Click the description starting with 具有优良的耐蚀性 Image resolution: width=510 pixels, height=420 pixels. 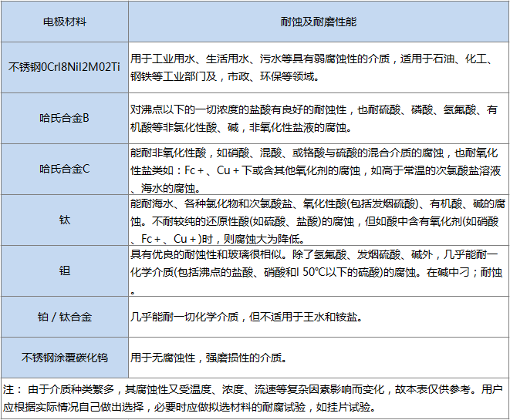[314, 254]
